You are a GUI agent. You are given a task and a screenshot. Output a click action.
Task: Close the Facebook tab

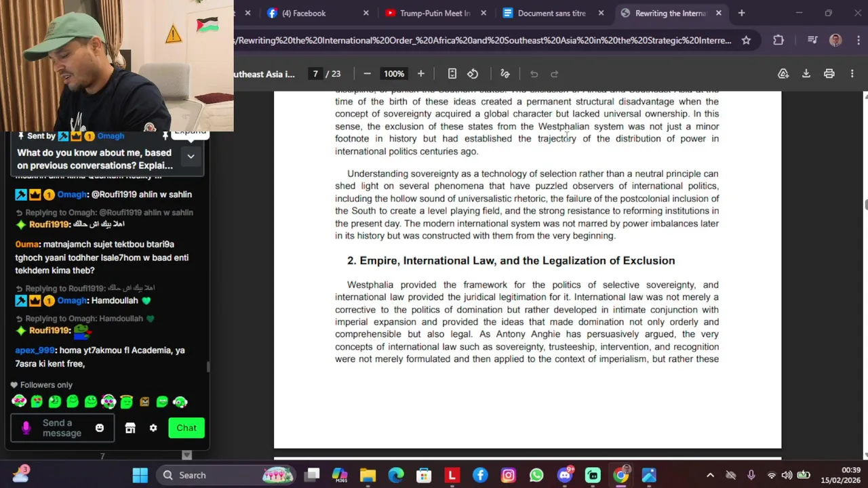[366, 13]
